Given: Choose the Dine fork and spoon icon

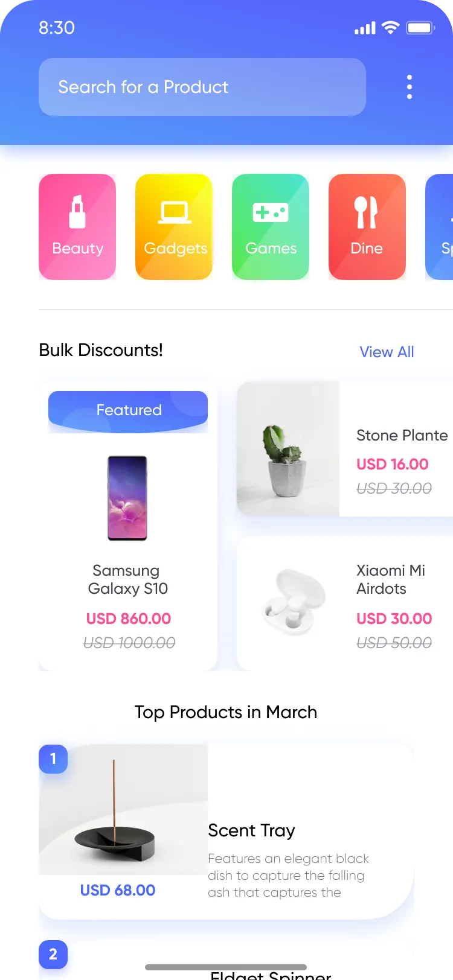Looking at the screenshot, I should pos(366,212).
